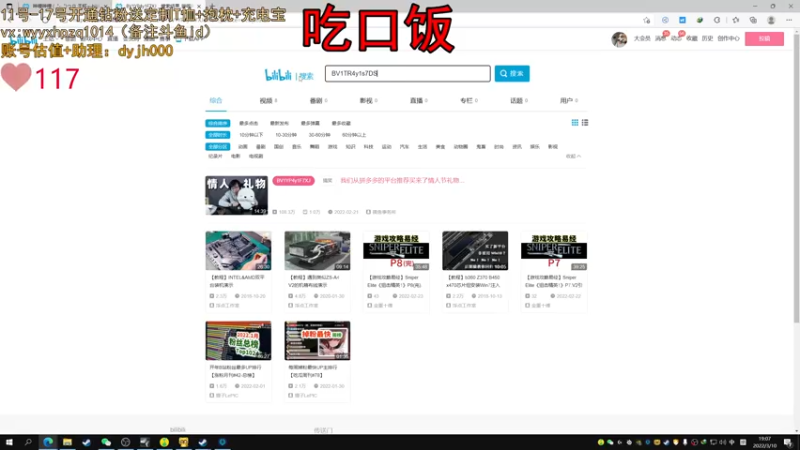This screenshot has width=800, height=450.
Task: Select the 10分钟以下 duration filter
Action: pyautogui.click(x=251, y=135)
